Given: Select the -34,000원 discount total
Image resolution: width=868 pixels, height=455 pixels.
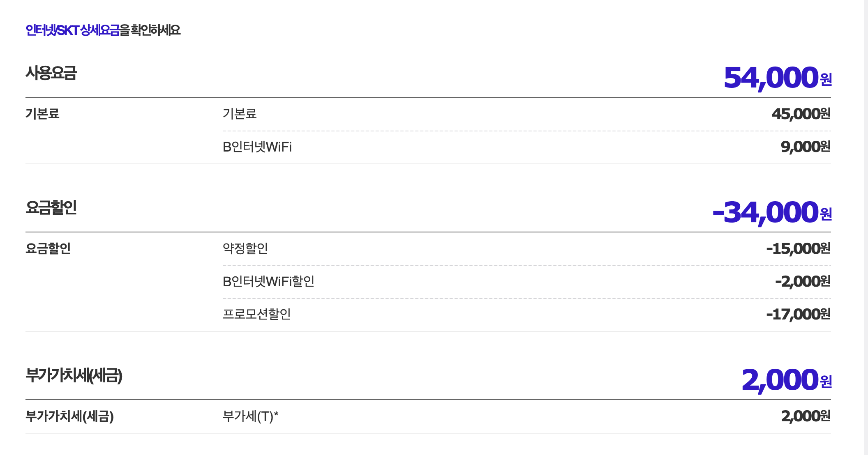Looking at the screenshot, I should point(772,212).
